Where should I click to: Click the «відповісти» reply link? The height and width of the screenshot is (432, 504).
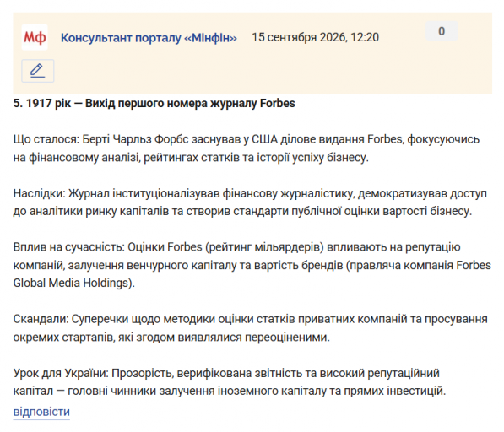[41, 412]
